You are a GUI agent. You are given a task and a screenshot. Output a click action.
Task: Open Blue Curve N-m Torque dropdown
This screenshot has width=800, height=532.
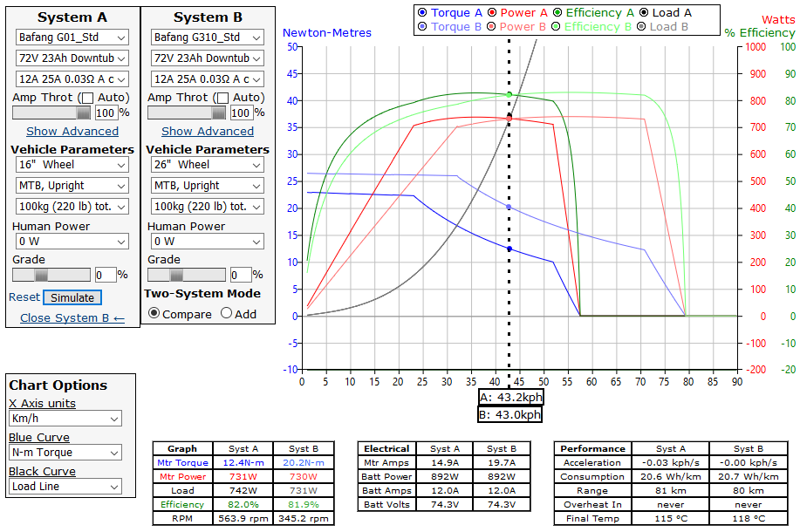65,453
